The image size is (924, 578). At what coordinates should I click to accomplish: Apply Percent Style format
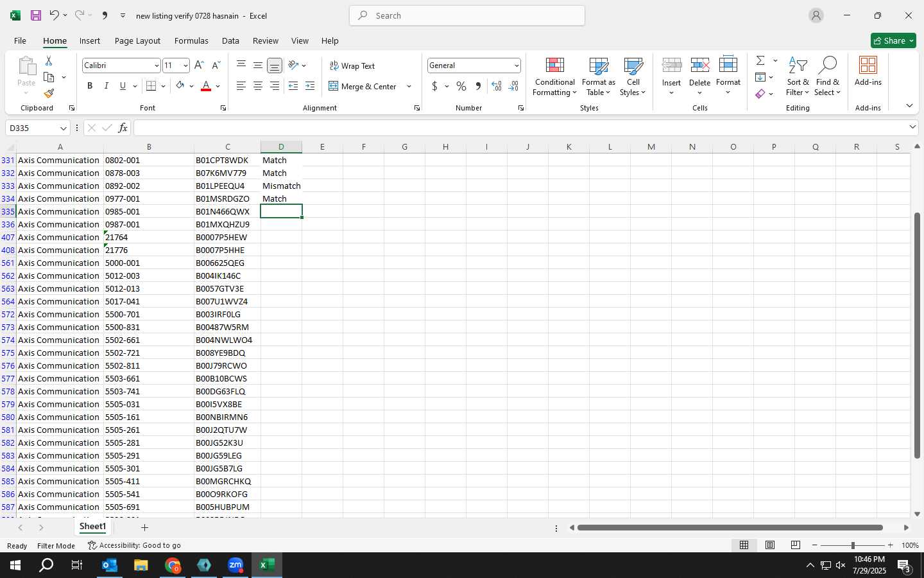(461, 86)
